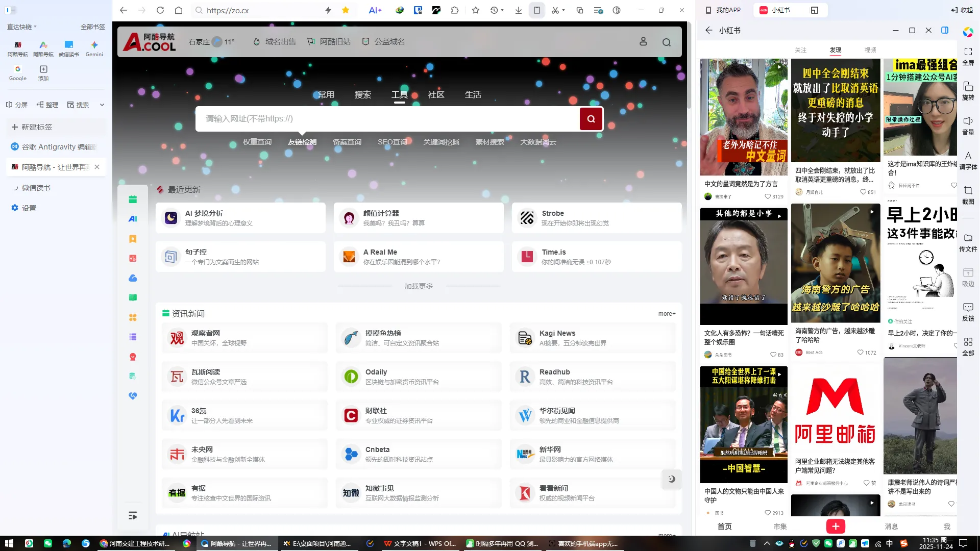
Task: Switch to the 社区 tab
Action: click(x=436, y=95)
